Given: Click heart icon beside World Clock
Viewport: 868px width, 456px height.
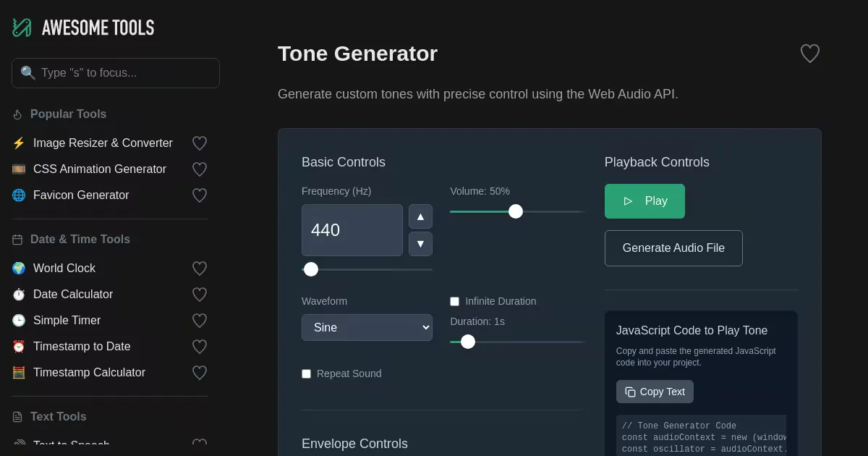Looking at the screenshot, I should [200, 269].
